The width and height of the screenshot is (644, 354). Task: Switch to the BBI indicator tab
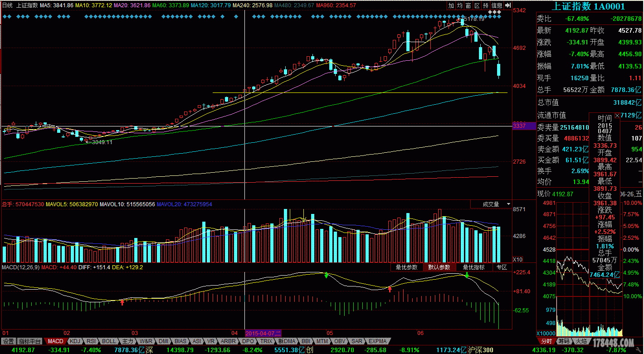[306, 341]
